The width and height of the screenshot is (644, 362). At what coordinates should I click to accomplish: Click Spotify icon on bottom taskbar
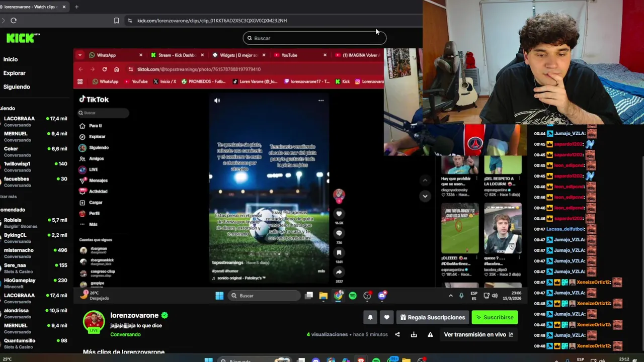[376, 360]
